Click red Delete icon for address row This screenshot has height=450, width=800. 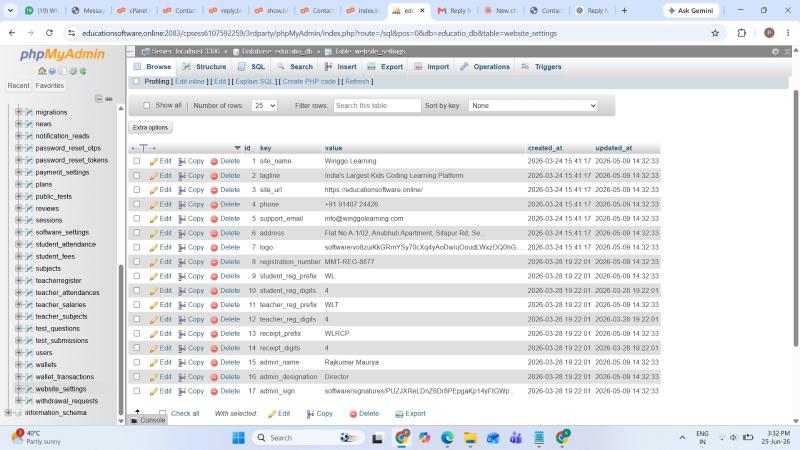tap(214, 233)
